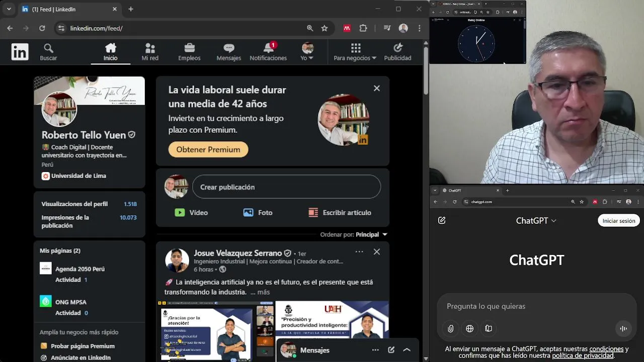644x362 pixels.
Task: Attach file with paperclip in ChatGPT
Action: [451, 328]
